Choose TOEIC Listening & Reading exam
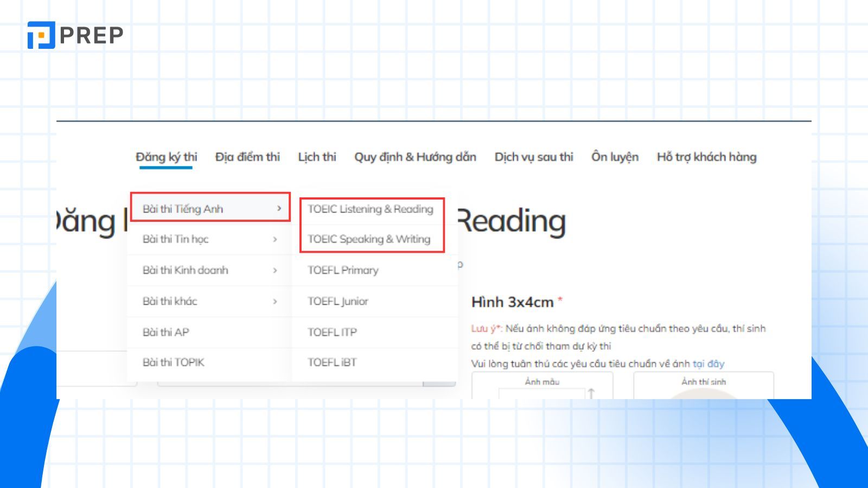Viewport: 868px width, 488px height. pos(371,209)
